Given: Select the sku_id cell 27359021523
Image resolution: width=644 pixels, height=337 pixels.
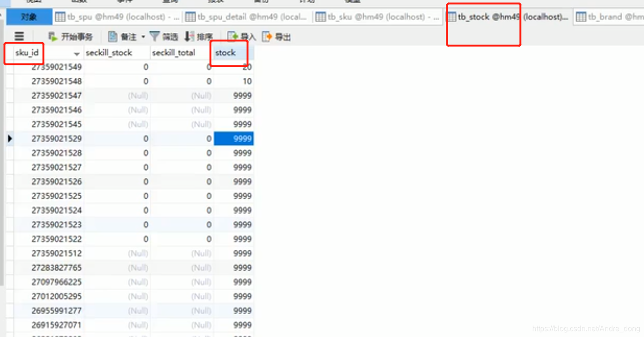Looking at the screenshot, I should point(49,225).
